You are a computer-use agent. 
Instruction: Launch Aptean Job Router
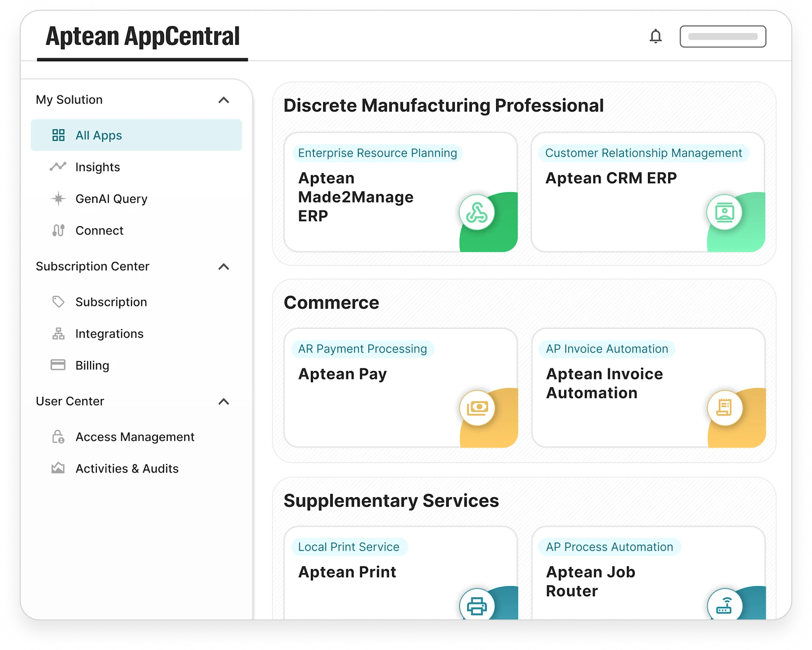point(648,573)
